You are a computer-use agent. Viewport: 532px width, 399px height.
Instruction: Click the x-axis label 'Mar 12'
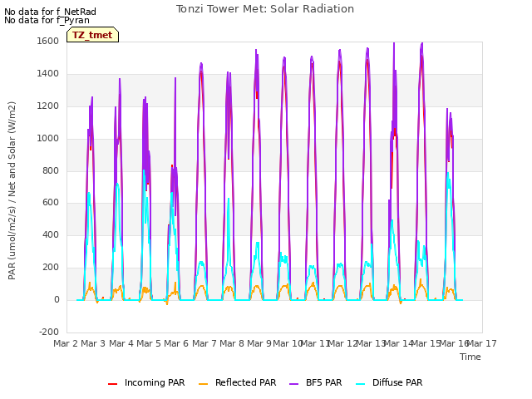click(342, 343)
